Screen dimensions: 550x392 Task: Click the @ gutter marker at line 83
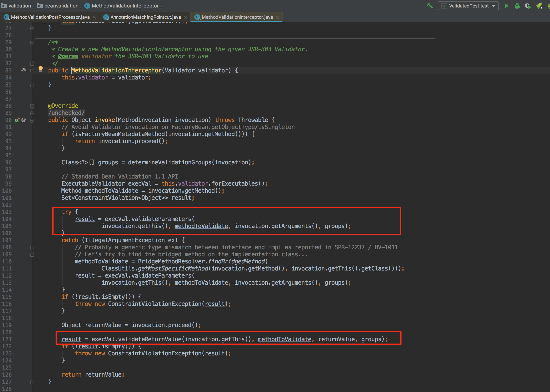24,70
